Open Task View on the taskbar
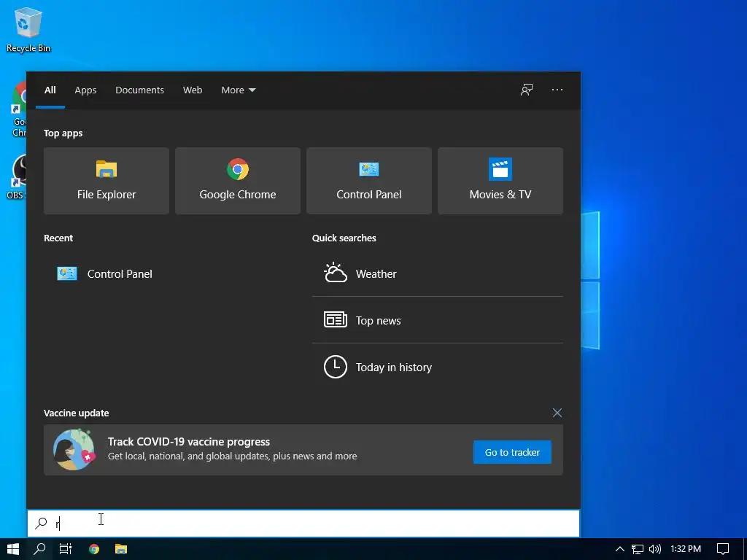The width and height of the screenshot is (747, 560). tap(65, 549)
